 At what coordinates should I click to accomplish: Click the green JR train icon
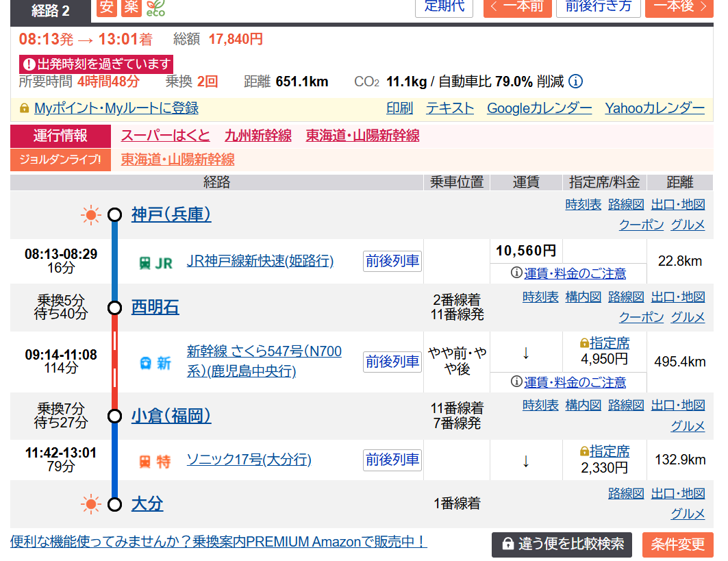pyautogui.click(x=155, y=262)
